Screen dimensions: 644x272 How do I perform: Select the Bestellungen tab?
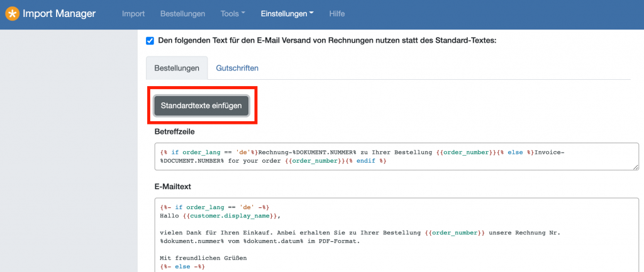pyautogui.click(x=177, y=68)
